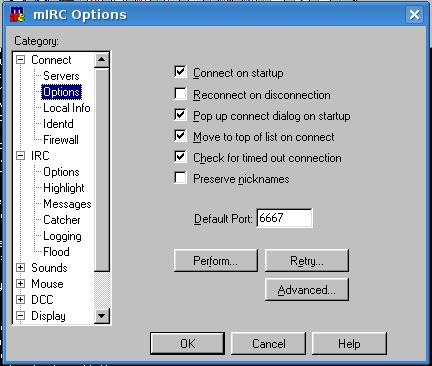Expand the DCC category
432x366 pixels.
point(21,300)
